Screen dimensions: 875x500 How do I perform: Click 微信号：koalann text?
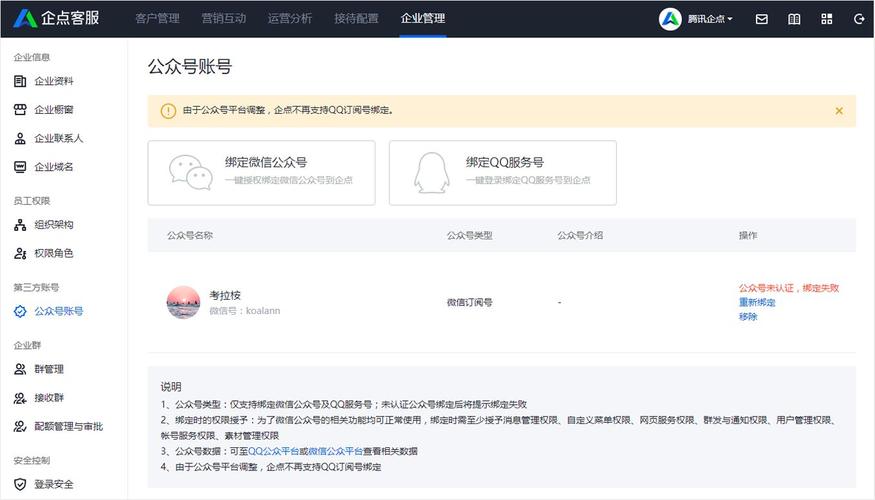245,311
